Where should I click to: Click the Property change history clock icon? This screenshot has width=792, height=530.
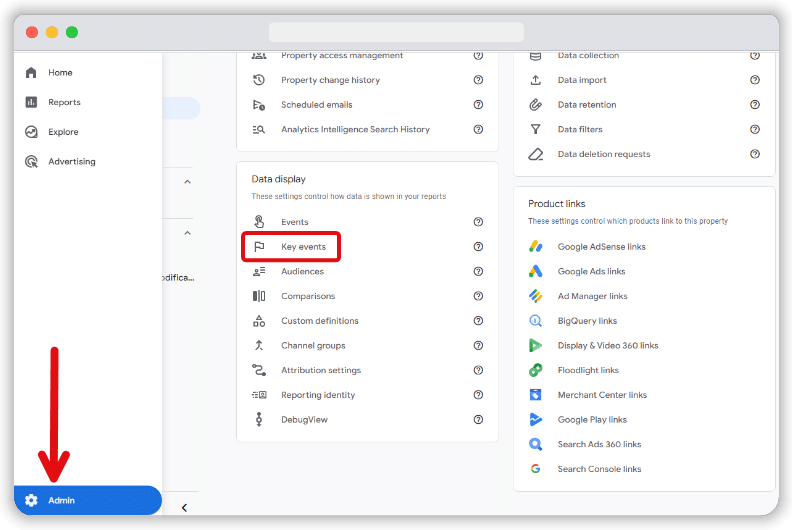259,80
